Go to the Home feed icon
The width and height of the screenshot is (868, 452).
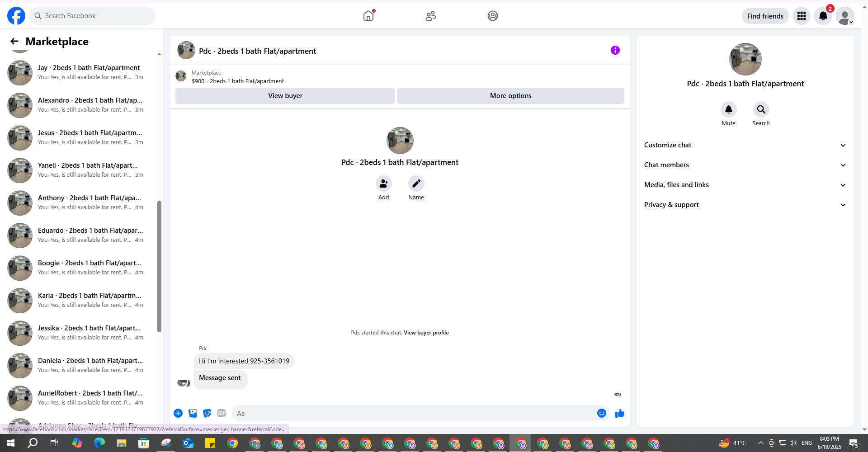tap(368, 16)
